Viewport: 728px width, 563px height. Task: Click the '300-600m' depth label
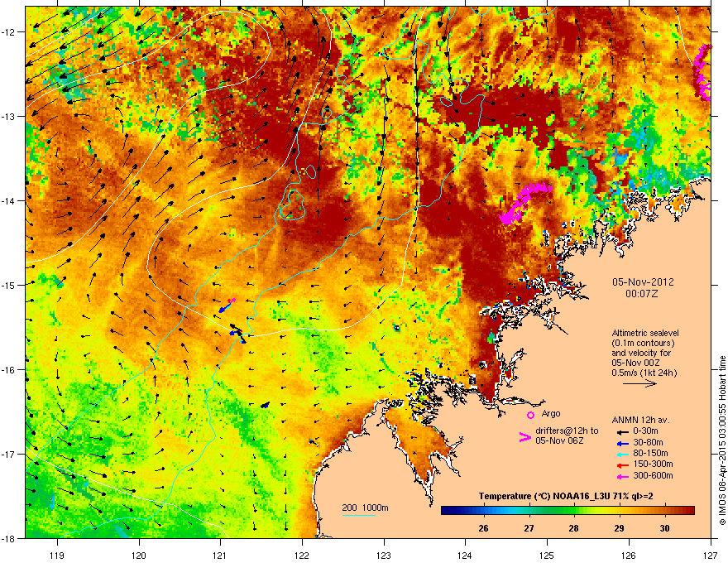pyautogui.click(x=653, y=476)
